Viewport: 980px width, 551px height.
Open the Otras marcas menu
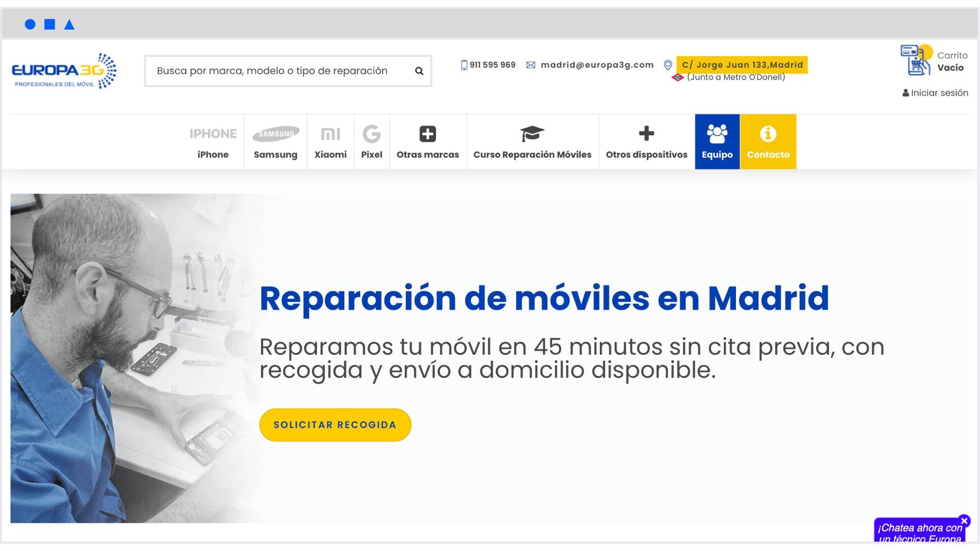[428, 142]
